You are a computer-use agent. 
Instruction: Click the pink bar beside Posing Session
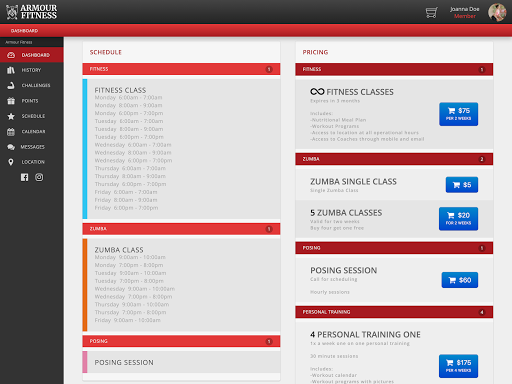point(85,362)
